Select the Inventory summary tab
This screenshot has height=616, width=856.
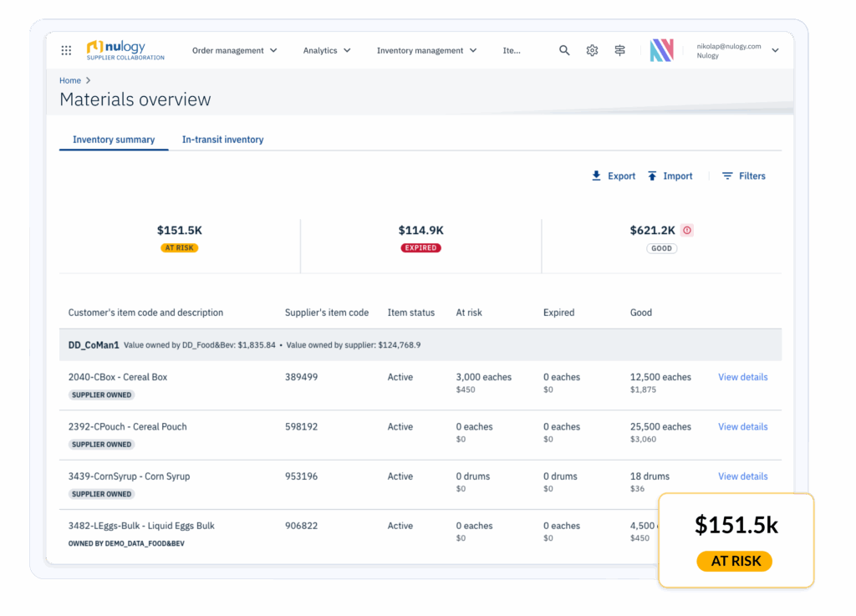pyautogui.click(x=114, y=140)
